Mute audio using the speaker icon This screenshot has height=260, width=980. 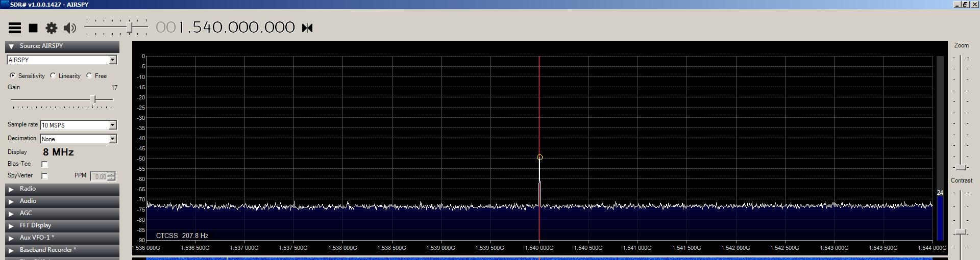70,28
